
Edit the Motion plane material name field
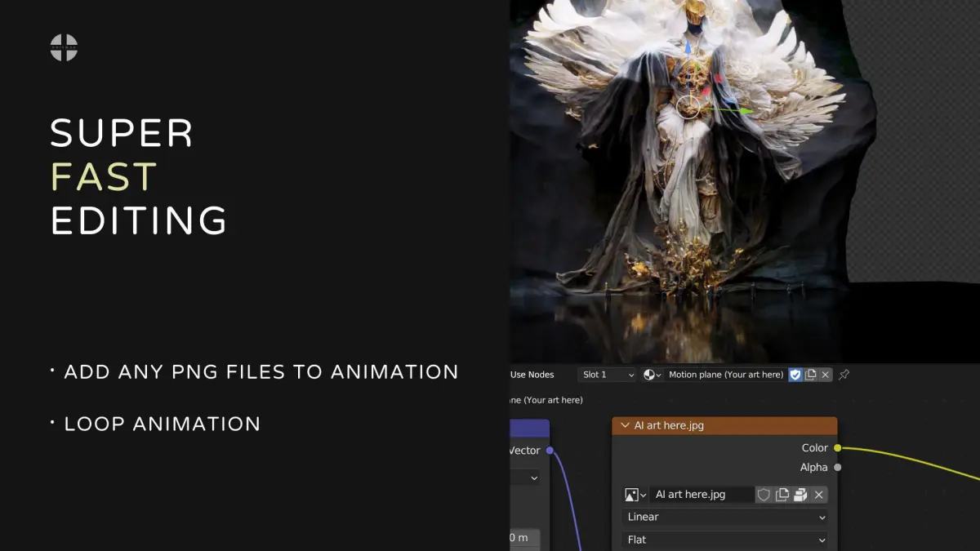[x=725, y=375]
